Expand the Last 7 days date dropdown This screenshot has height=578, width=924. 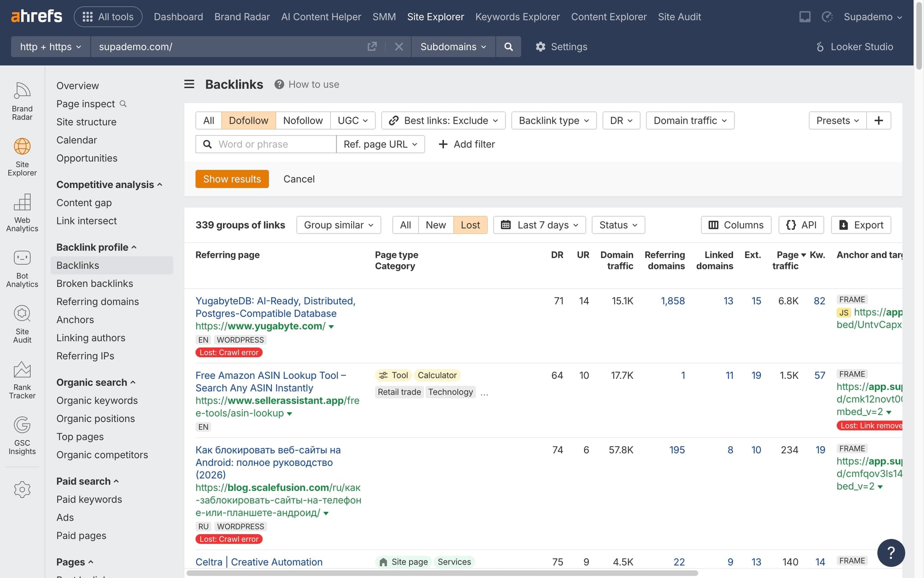(x=539, y=225)
